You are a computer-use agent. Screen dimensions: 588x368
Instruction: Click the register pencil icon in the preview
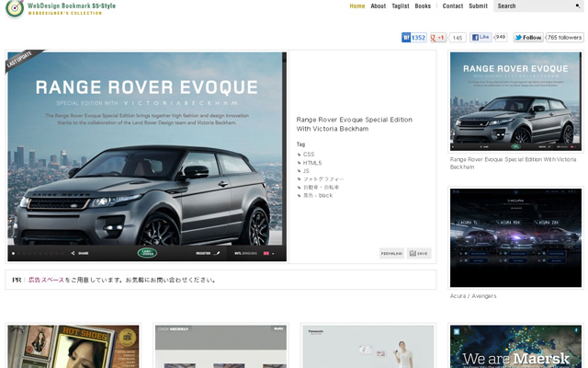[x=217, y=253]
